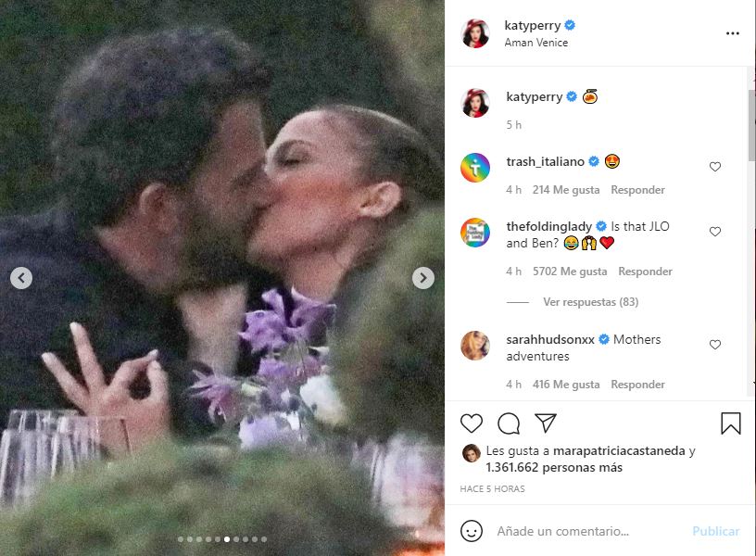Viewport: 756px width, 556px height.
Task: Go to the next photo in carousel
Action: click(x=422, y=278)
